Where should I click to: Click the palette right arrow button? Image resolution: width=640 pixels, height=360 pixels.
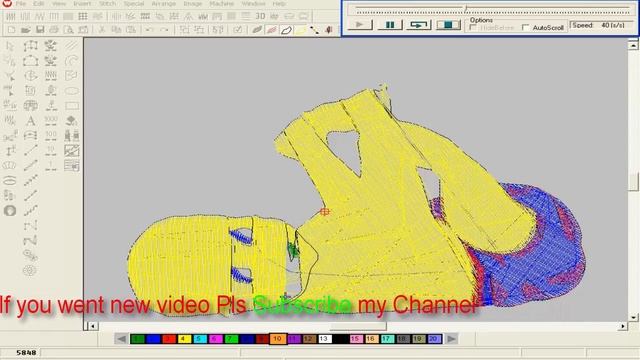click(x=451, y=339)
